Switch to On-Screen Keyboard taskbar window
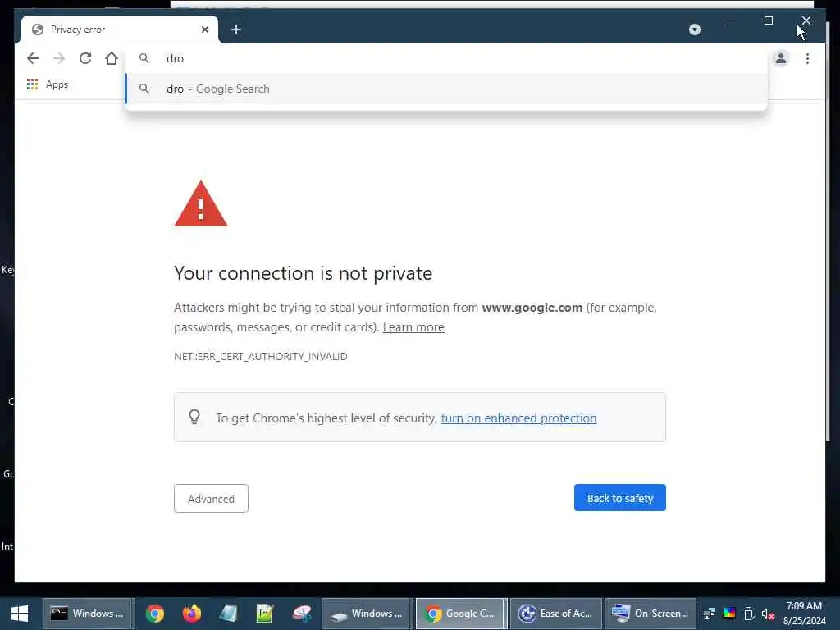Image resolution: width=840 pixels, height=630 pixels. tap(651, 614)
